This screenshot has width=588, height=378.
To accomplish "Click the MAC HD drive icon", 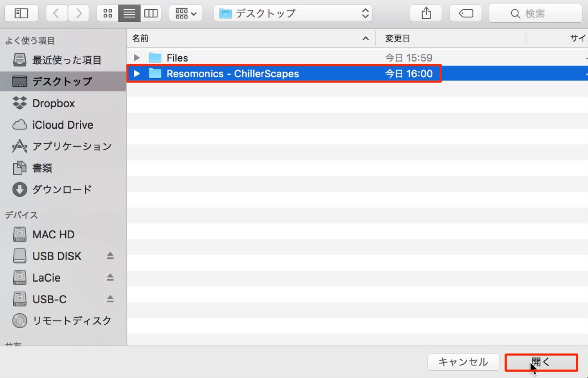I will point(20,234).
